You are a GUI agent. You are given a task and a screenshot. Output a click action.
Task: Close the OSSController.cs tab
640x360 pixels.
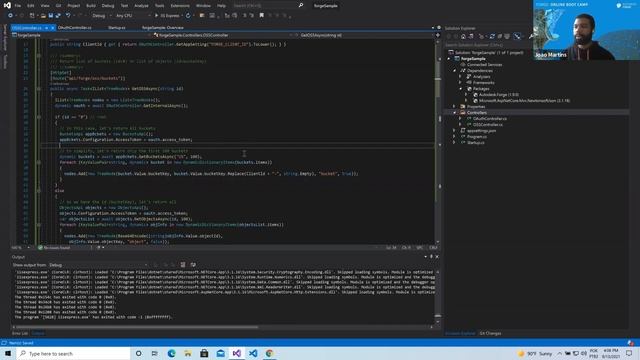[x=53, y=28]
